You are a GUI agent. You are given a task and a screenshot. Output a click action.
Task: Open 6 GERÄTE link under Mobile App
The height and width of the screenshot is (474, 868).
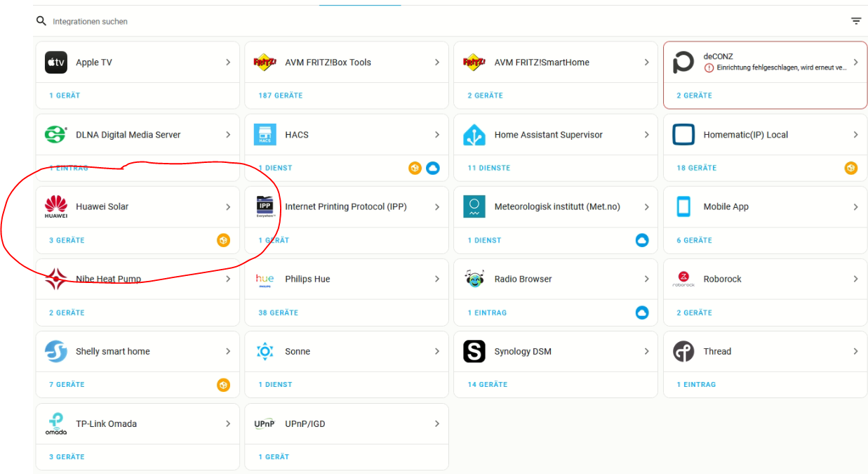(x=694, y=240)
